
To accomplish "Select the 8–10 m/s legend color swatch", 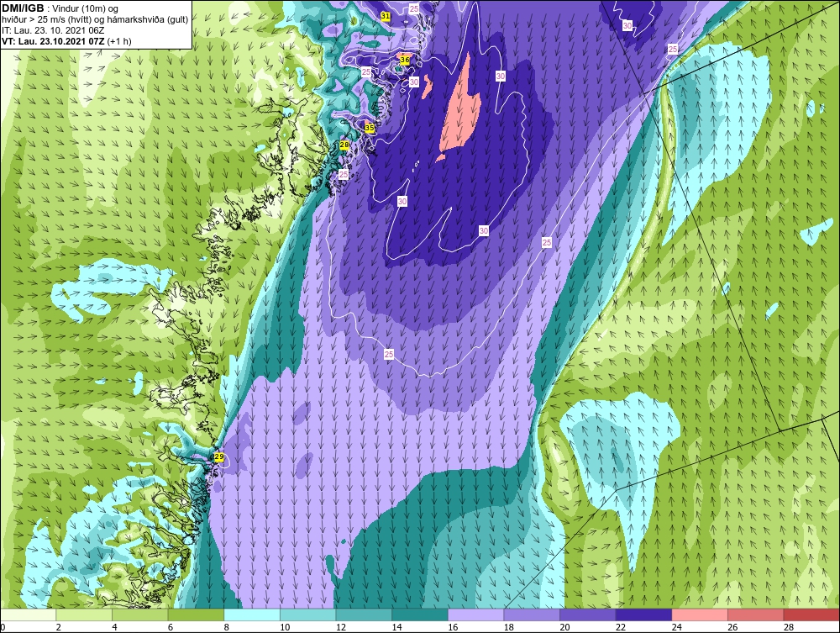I will [x=252, y=615].
